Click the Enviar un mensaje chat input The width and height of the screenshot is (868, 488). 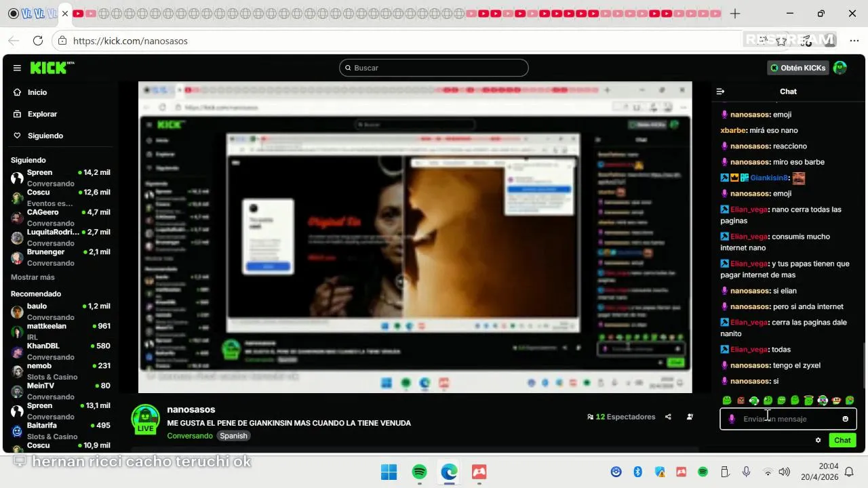(788, 419)
